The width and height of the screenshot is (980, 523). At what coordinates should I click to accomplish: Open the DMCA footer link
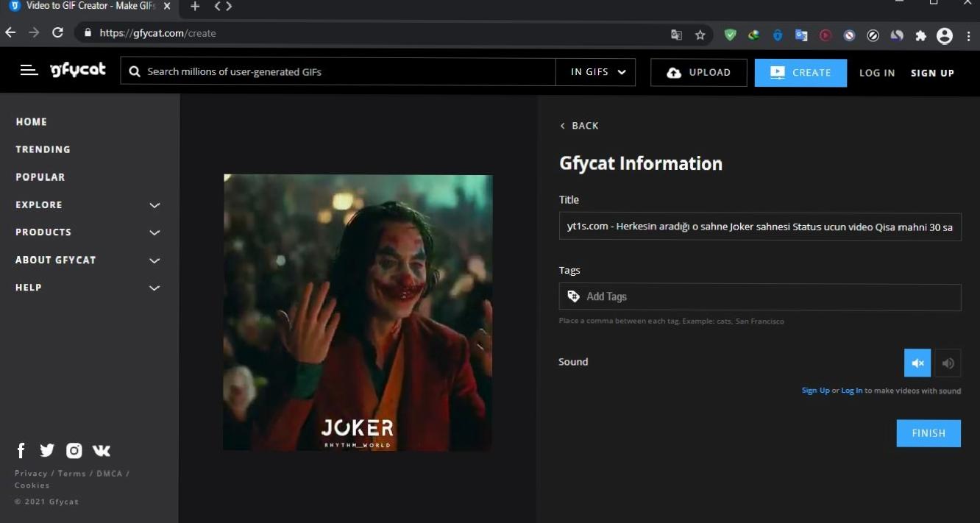[110, 474]
